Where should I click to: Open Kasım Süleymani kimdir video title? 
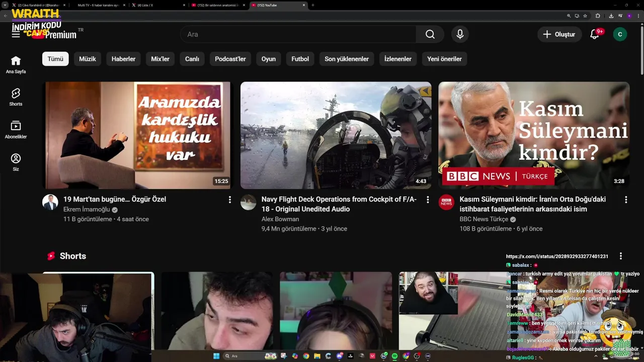(533, 204)
